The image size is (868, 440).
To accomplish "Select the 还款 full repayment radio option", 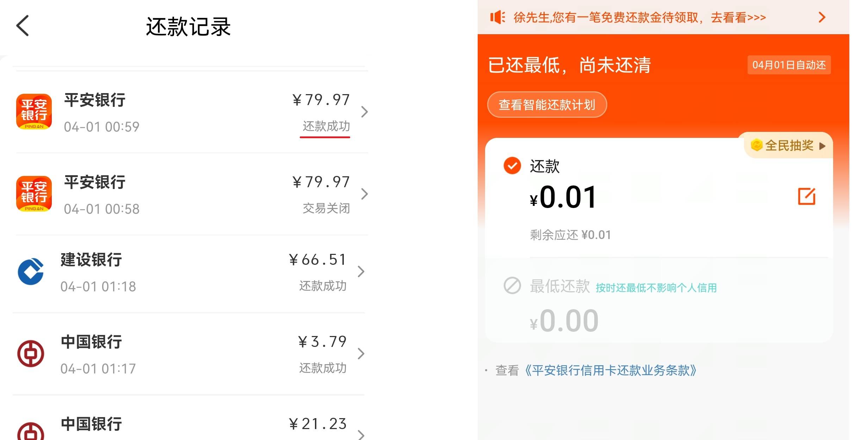I will pos(512,166).
